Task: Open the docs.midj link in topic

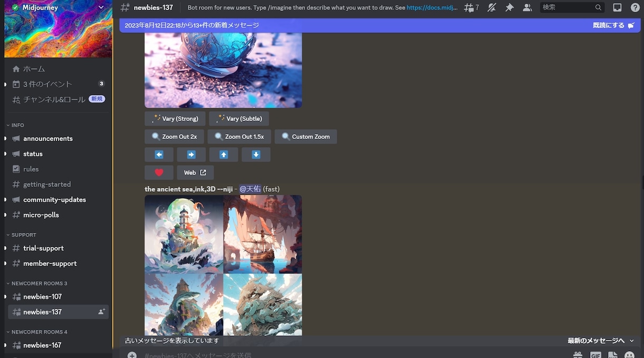Action: click(x=432, y=8)
